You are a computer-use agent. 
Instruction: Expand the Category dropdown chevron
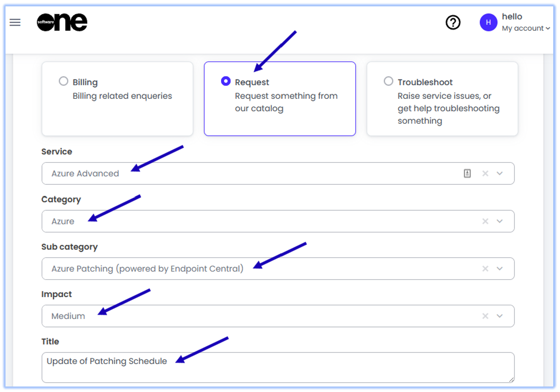click(x=500, y=221)
